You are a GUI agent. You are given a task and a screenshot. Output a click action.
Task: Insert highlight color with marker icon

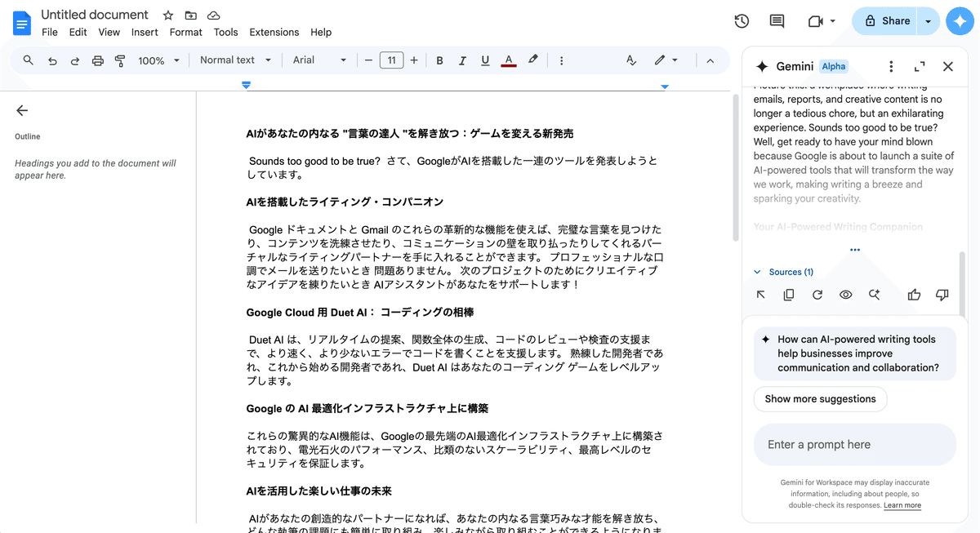tap(533, 60)
